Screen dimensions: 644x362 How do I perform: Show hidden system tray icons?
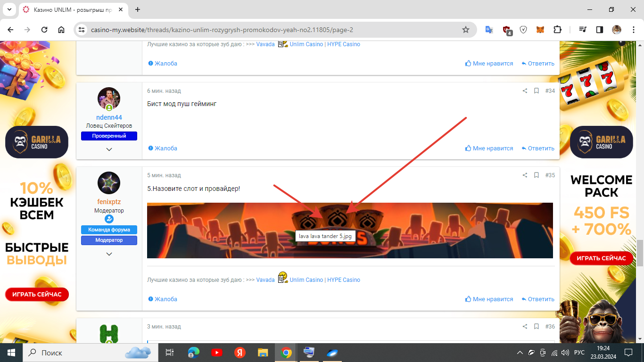pos(520,353)
